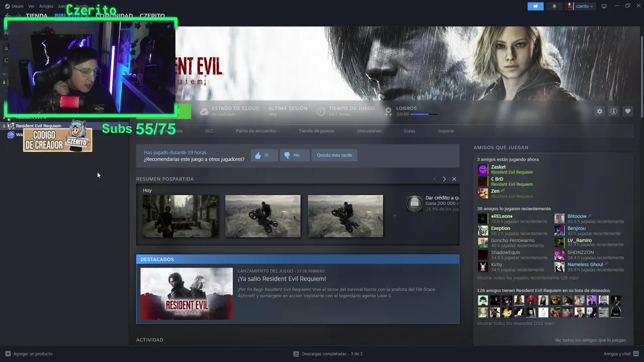Open the Ver menu
Image resolution: width=644 pixels, height=362 pixels.
pyautogui.click(x=31, y=6)
